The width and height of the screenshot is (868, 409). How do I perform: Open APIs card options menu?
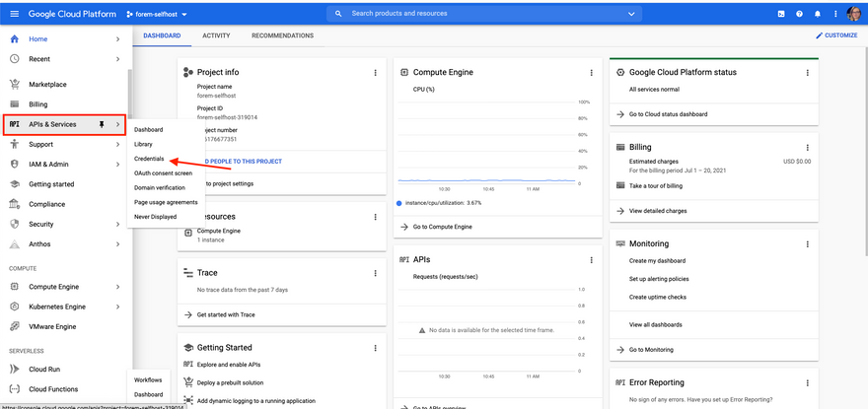591,260
